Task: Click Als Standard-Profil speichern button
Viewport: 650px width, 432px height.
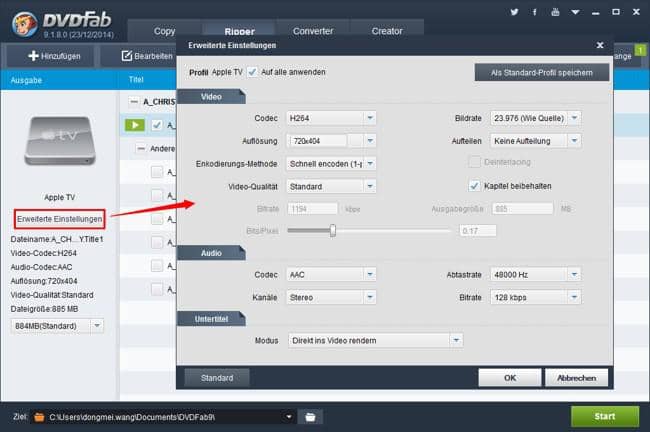Action: [x=542, y=73]
